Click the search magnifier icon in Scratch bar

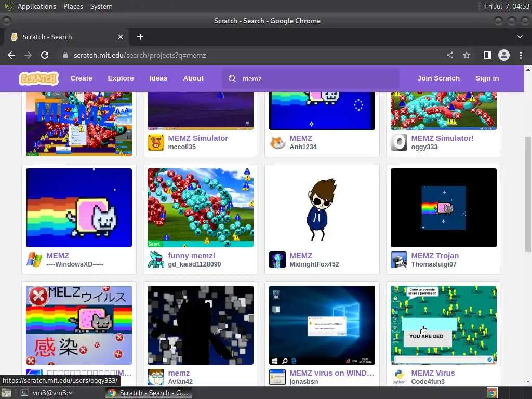click(x=232, y=79)
